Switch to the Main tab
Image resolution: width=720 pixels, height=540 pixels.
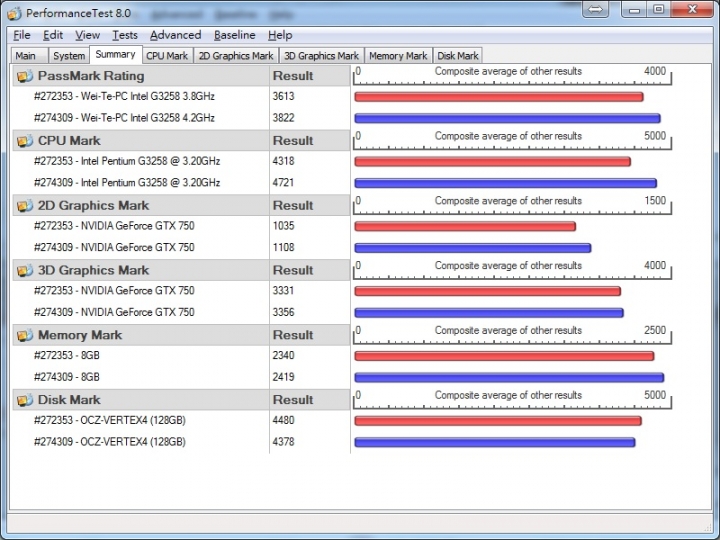tap(29, 56)
